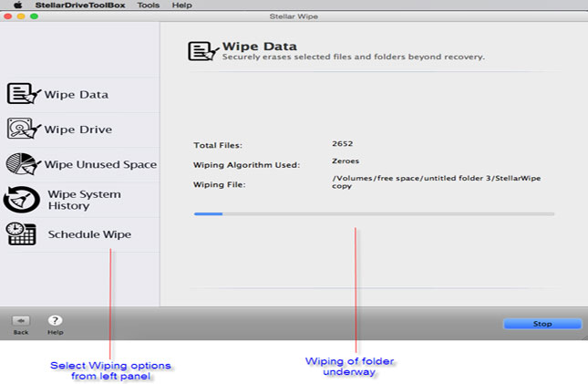
Task: Click the Schedule Wipe calendar clock icon
Action: [21, 234]
